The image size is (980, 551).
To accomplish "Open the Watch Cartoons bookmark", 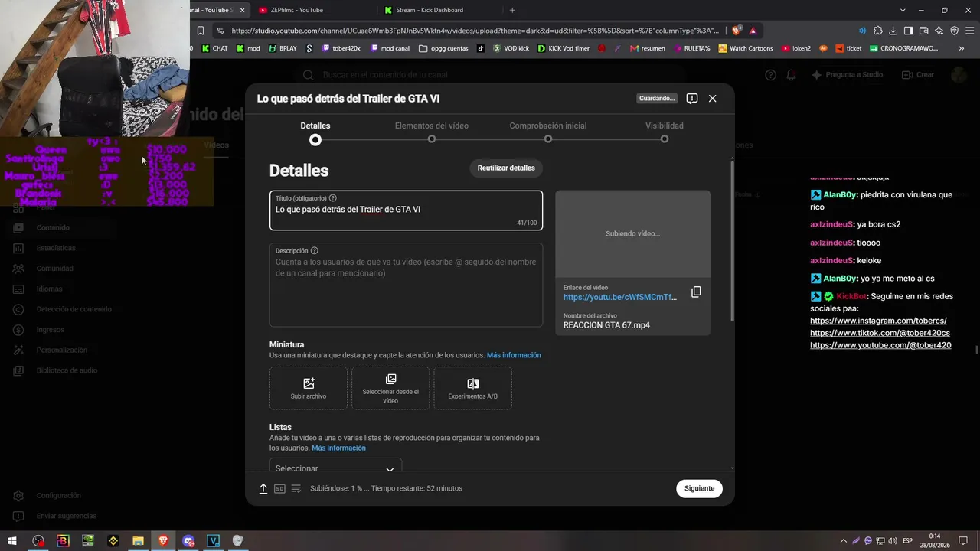I will click(x=745, y=48).
